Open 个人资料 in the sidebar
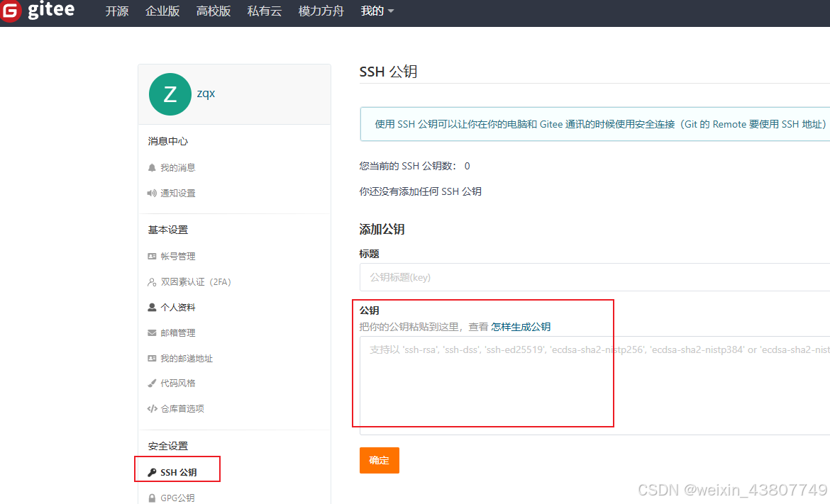The height and width of the screenshot is (504, 830). click(x=178, y=307)
